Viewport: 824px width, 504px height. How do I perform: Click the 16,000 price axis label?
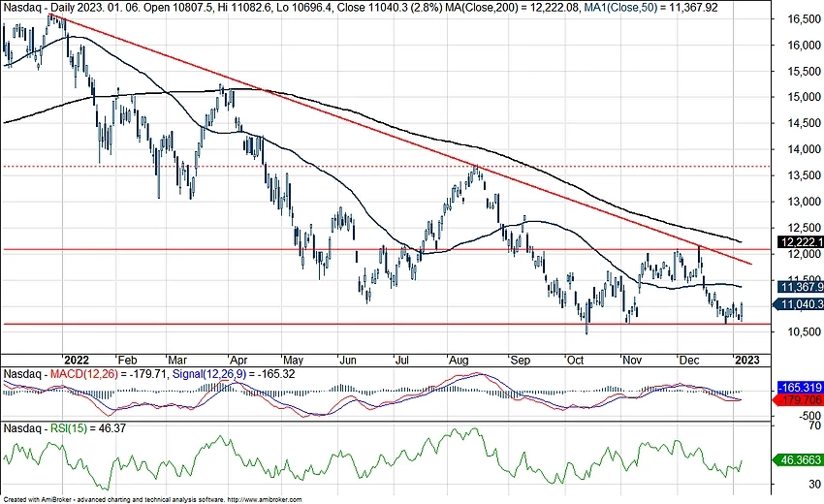click(804, 46)
